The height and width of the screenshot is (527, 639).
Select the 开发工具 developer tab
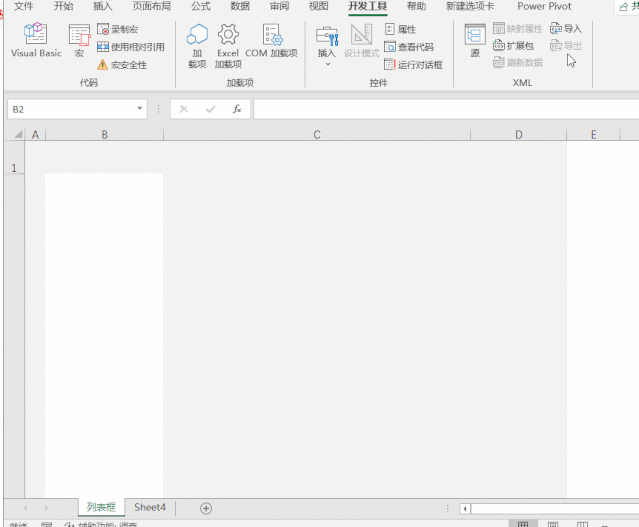click(x=368, y=6)
